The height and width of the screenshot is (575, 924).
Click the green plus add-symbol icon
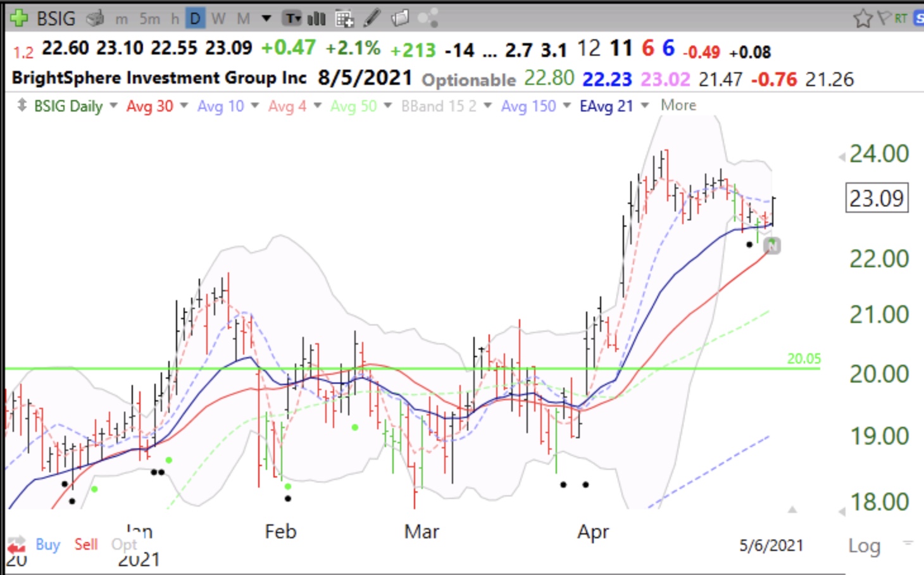coord(19,18)
